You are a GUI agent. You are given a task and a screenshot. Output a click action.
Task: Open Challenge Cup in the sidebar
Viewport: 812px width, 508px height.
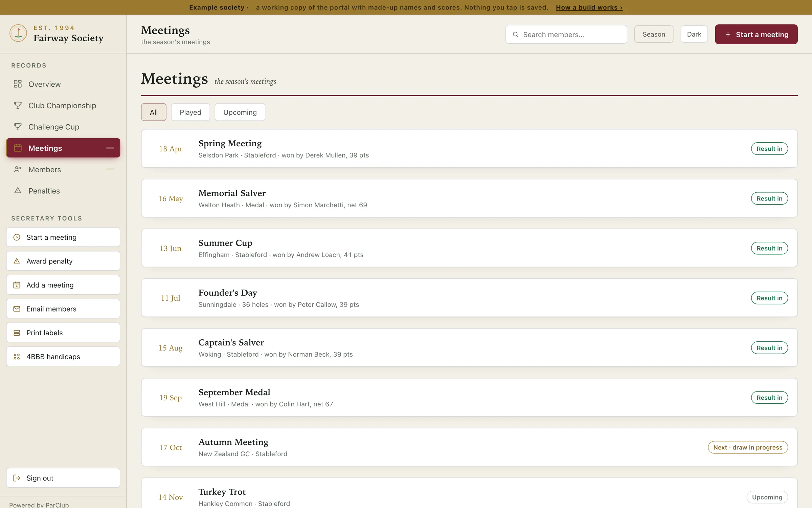point(63,127)
